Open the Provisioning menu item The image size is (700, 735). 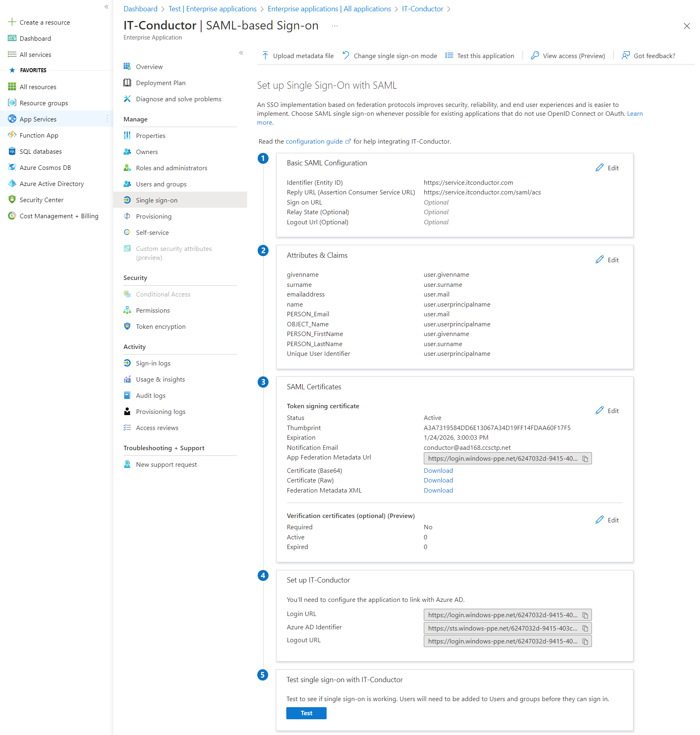[154, 216]
